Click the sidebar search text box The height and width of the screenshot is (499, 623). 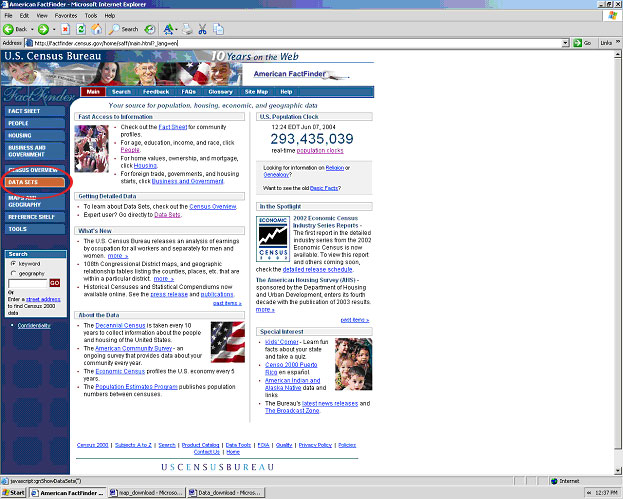28,283
